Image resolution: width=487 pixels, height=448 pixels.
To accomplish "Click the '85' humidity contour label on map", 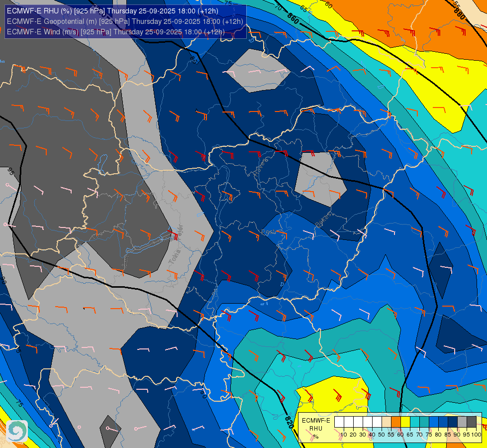I will coord(194,60).
